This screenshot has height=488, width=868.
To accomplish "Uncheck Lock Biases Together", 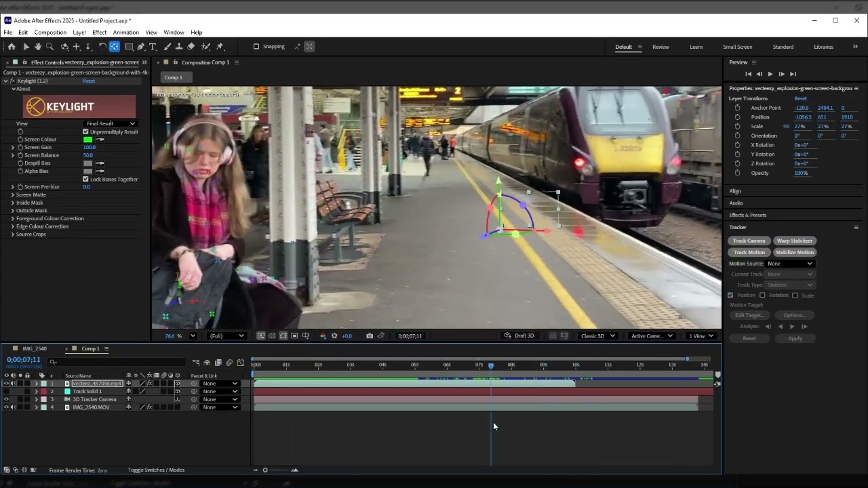I will pyautogui.click(x=85, y=180).
